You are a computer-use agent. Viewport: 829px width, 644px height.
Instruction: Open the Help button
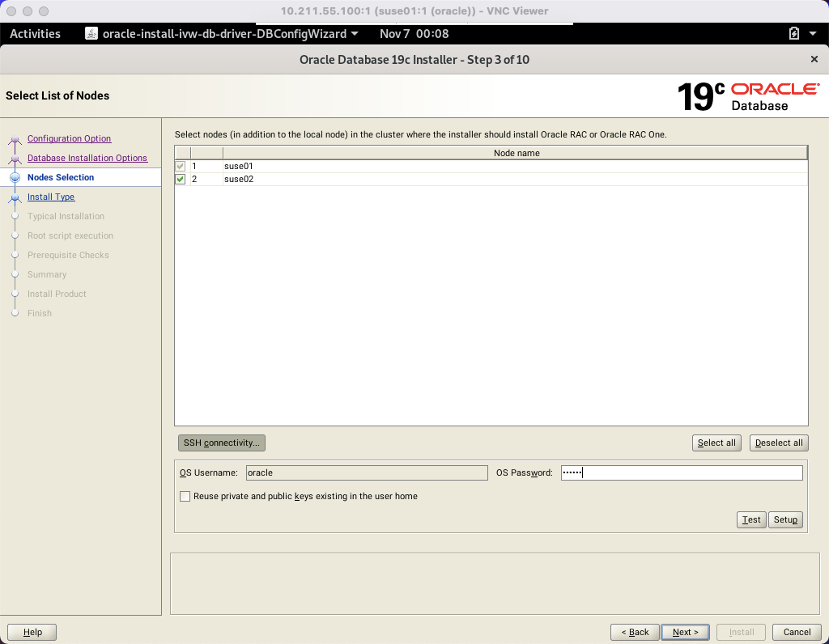pos(32,632)
